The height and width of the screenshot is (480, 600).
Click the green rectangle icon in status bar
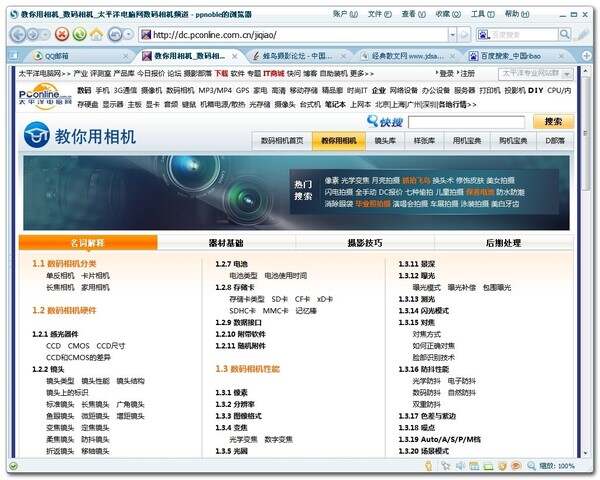tap(488, 467)
